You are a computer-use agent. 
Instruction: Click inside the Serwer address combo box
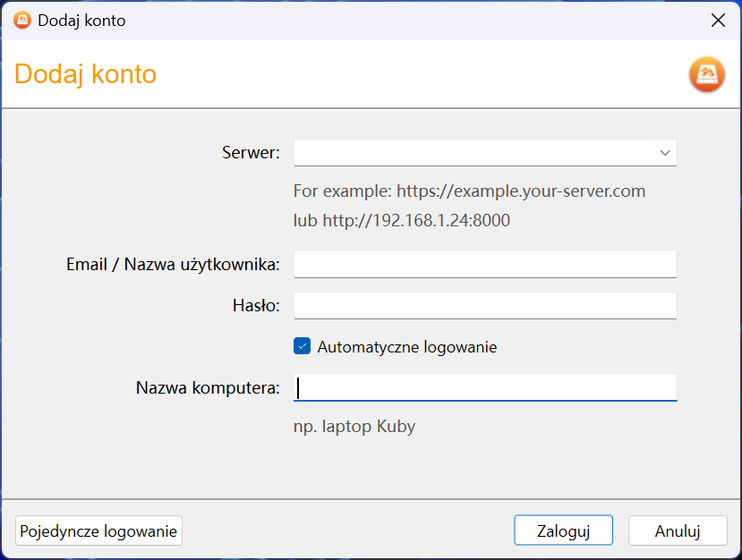pyautogui.click(x=474, y=153)
